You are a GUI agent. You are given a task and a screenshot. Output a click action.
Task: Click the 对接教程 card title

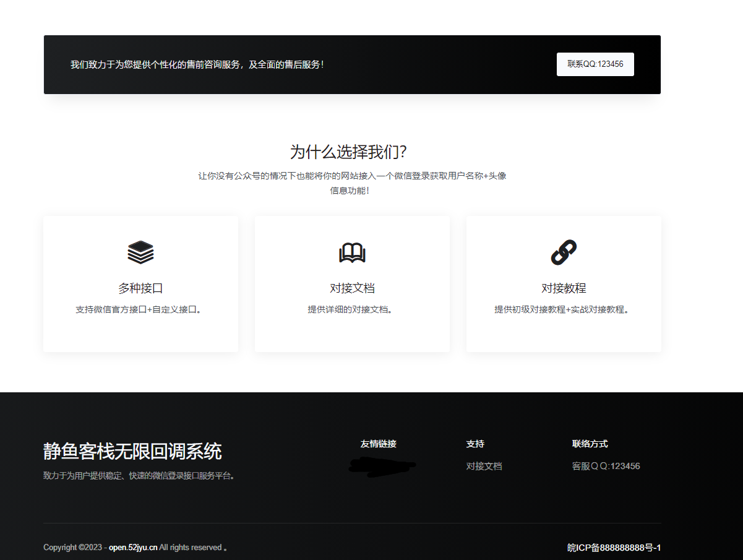[x=564, y=288]
